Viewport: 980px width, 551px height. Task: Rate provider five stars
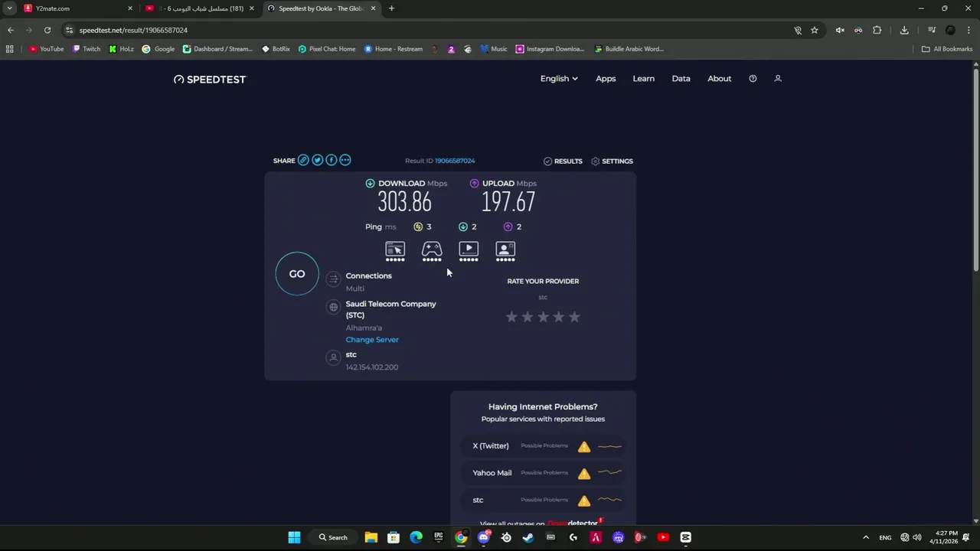point(574,317)
